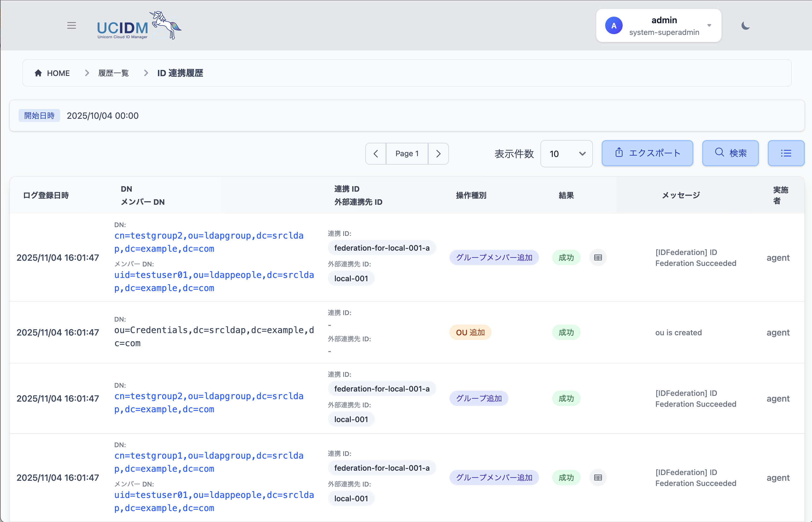This screenshot has height=522, width=812.
Task: Click the 検索 search button
Action: click(x=730, y=153)
